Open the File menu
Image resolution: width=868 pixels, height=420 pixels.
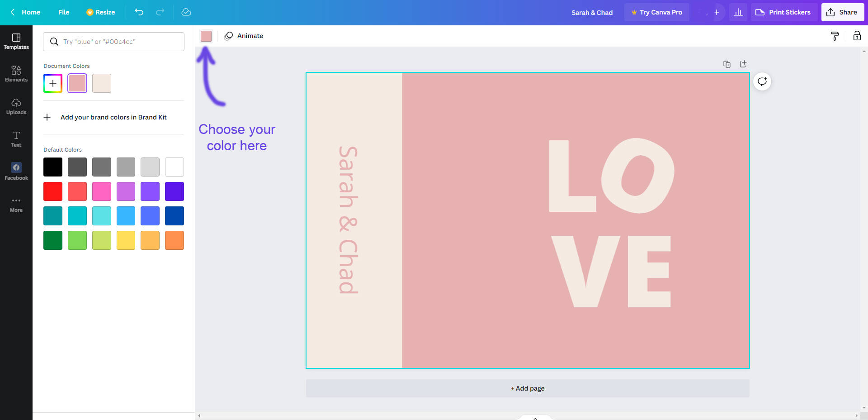(64, 12)
